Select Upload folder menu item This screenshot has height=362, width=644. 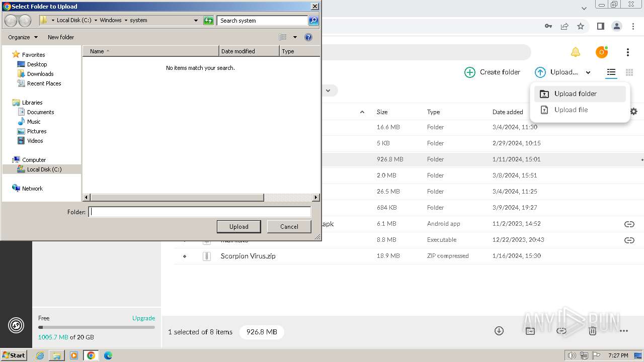pyautogui.click(x=580, y=94)
